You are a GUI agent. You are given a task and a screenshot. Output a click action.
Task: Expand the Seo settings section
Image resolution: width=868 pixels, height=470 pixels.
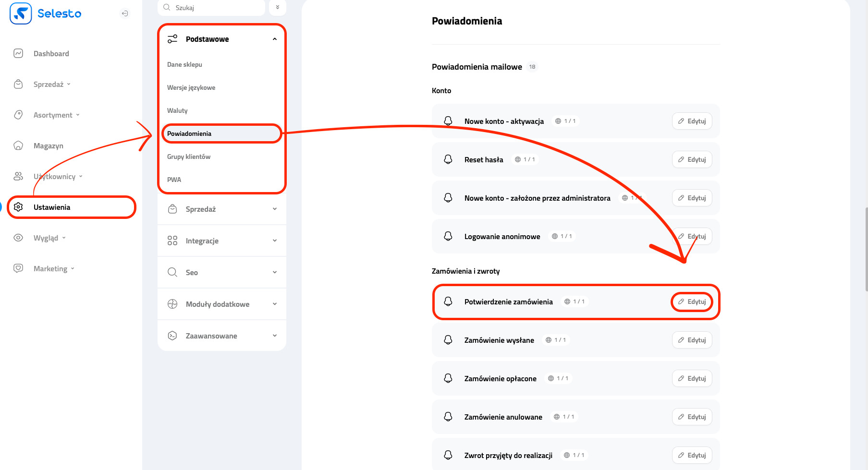point(274,272)
